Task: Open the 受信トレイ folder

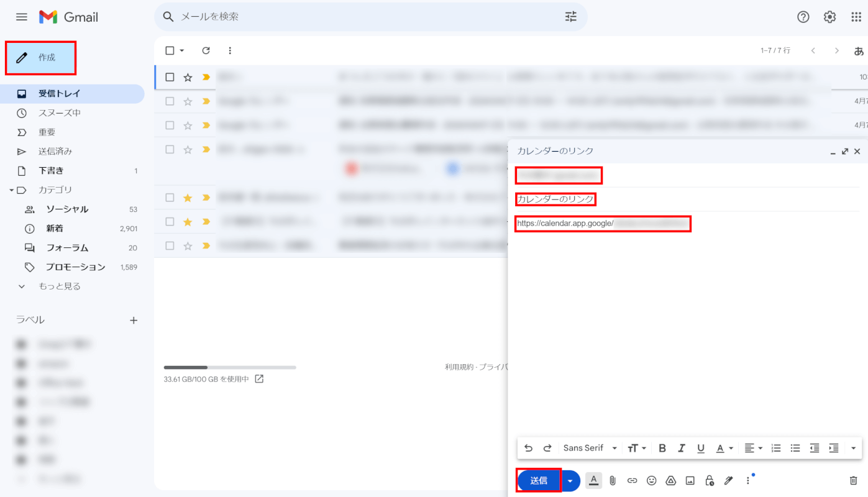Action: point(72,94)
